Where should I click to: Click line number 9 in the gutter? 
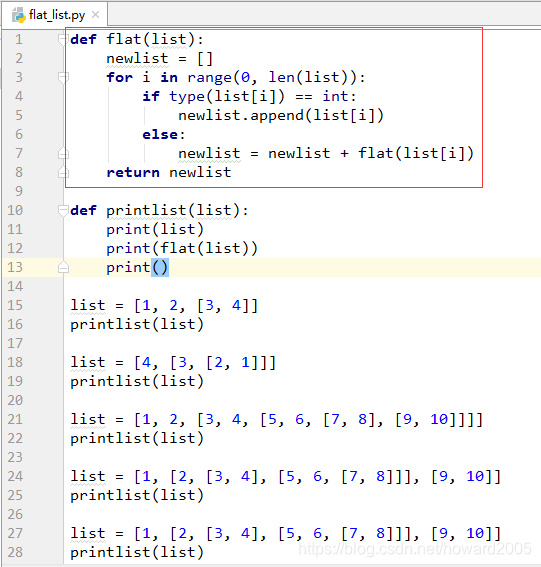coord(19,191)
